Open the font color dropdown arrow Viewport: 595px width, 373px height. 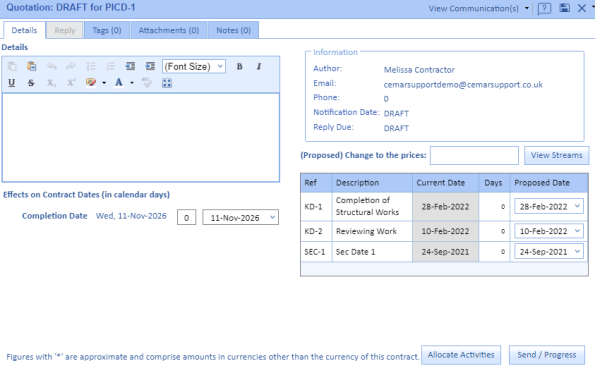pyautogui.click(x=132, y=83)
